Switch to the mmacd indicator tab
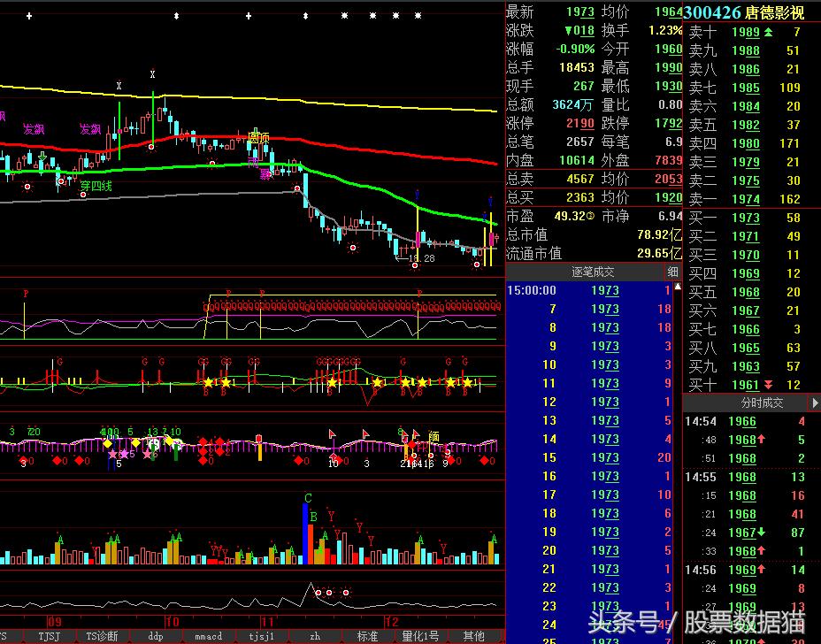The width and height of the screenshot is (821, 644). [x=208, y=636]
